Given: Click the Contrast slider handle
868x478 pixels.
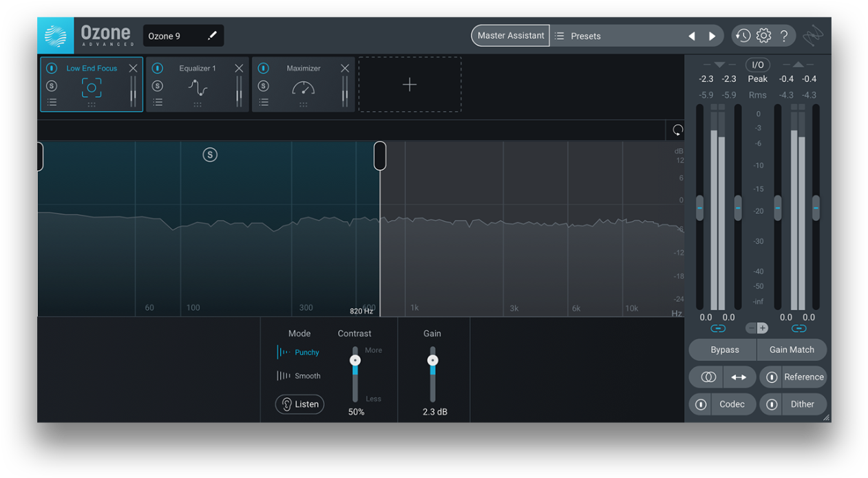Looking at the screenshot, I should (x=355, y=360).
